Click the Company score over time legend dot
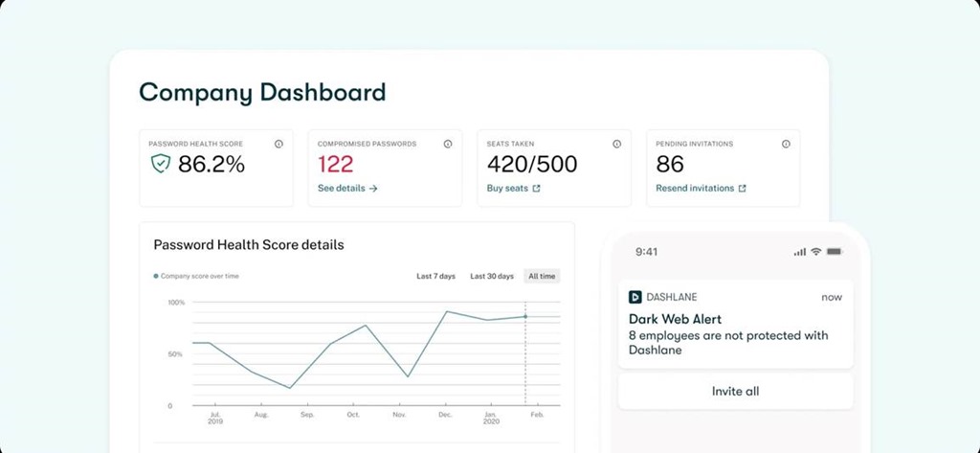 (x=156, y=276)
